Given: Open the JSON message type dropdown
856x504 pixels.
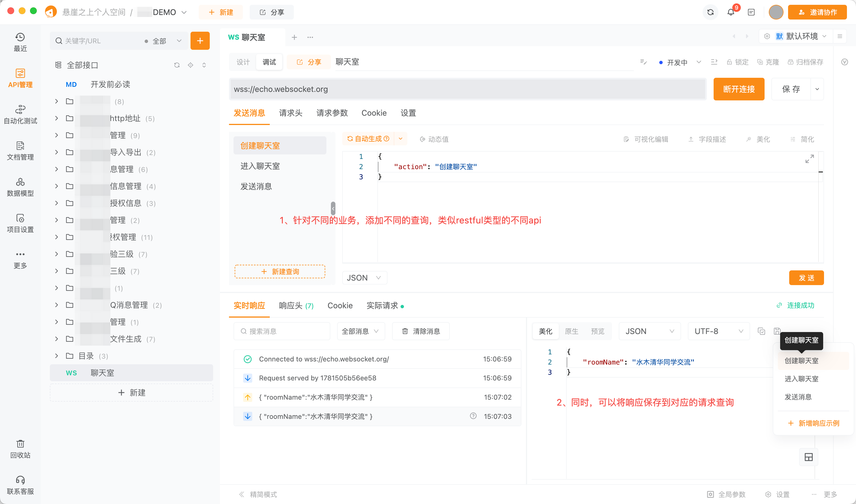Looking at the screenshot, I should [364, 277].
